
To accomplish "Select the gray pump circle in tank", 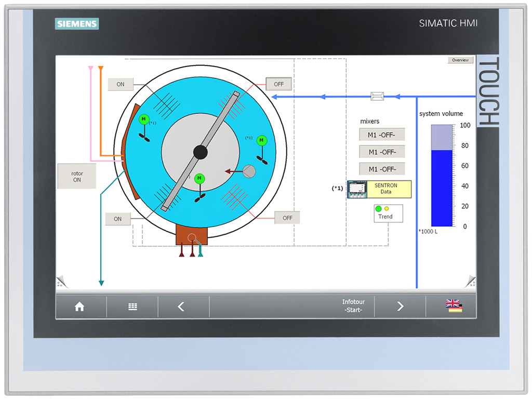I will click(x=249, y=171).
